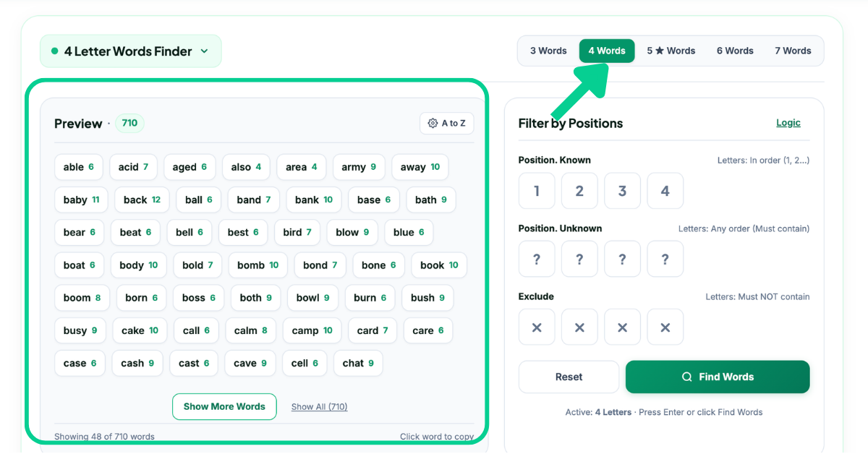Copy the word "bomb"

pos(258,265)
